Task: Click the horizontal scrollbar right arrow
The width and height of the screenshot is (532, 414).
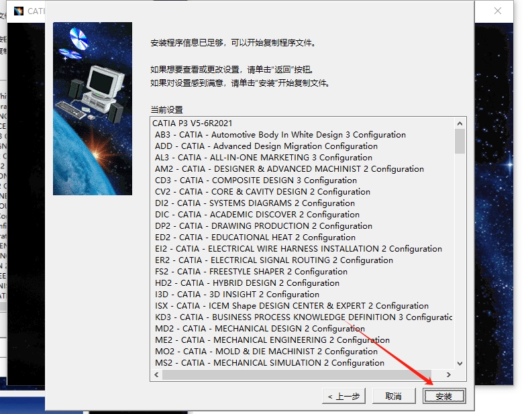Action: click(x=448, y=375)
